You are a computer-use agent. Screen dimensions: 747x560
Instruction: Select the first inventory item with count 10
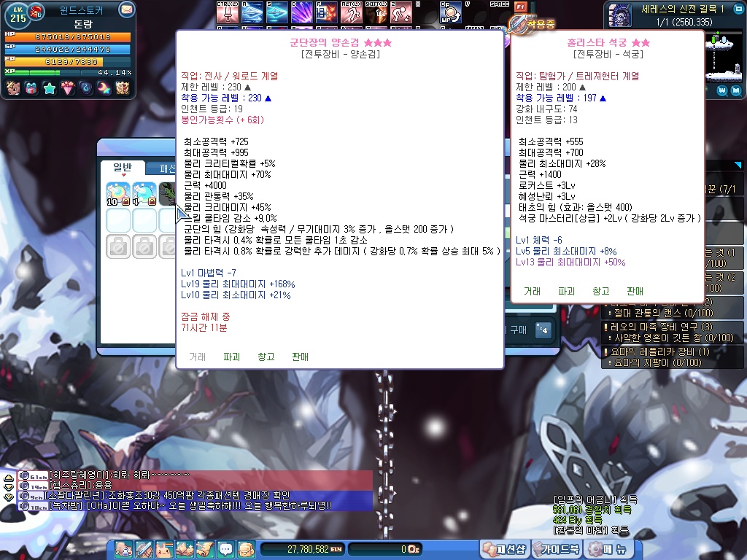point(118,193)
